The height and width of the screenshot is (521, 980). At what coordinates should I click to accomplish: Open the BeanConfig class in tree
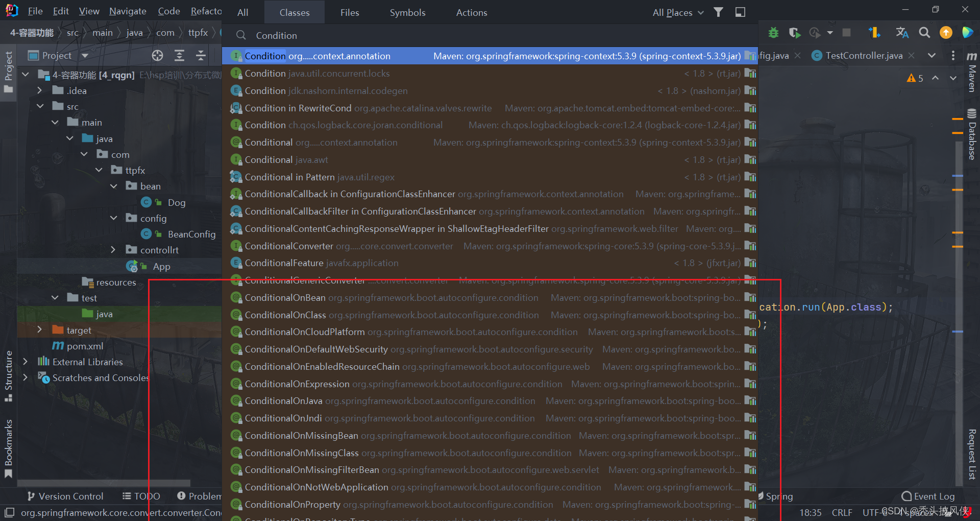coord(191,234)
